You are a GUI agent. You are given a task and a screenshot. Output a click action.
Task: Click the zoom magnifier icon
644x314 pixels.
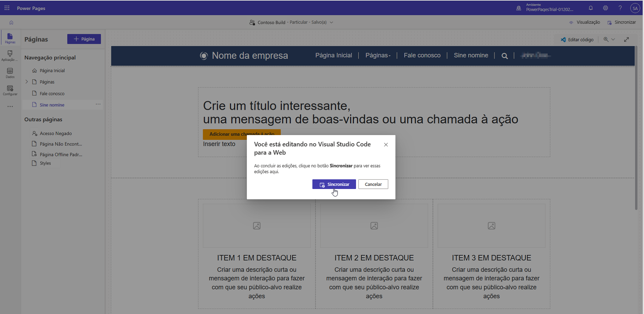[605, 39]
